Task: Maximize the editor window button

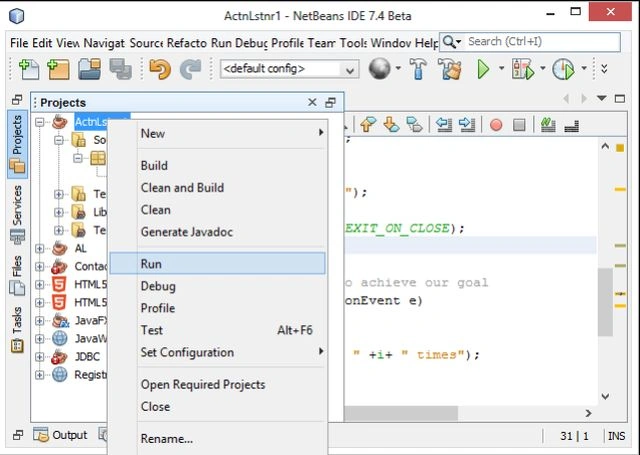Action: tap(620, 98)
